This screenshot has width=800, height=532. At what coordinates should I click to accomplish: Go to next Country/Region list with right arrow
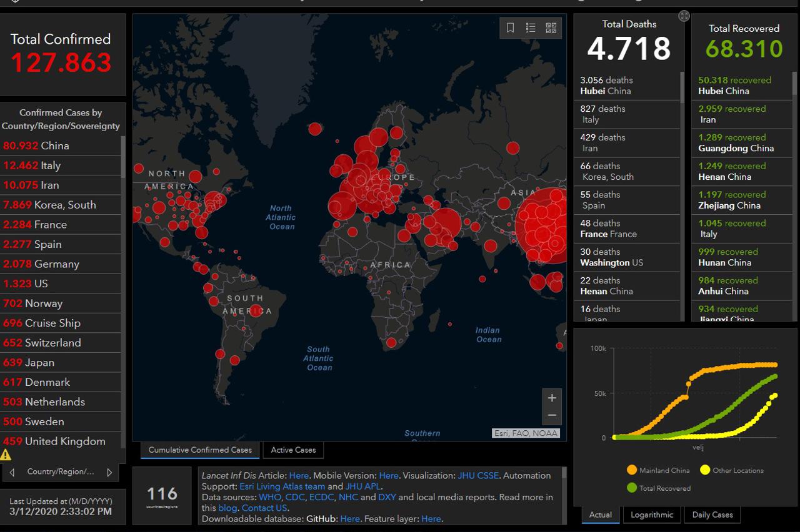tap(109, 472)
